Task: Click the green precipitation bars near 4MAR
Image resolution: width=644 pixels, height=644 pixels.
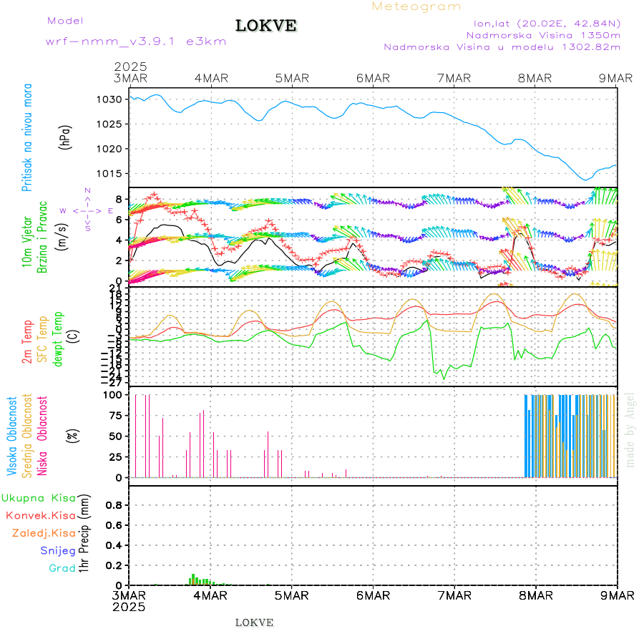Action: [x=197, y=580]
